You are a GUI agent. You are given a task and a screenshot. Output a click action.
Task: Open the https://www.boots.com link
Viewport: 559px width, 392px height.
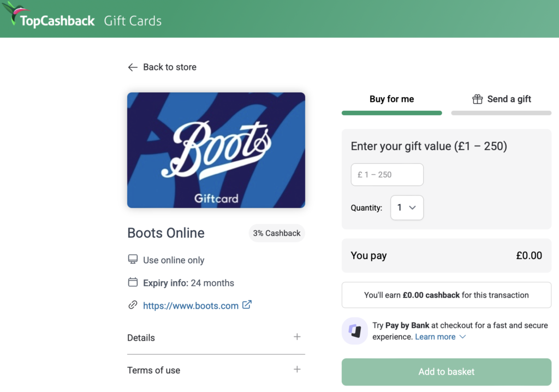click(x=191, y=306)
